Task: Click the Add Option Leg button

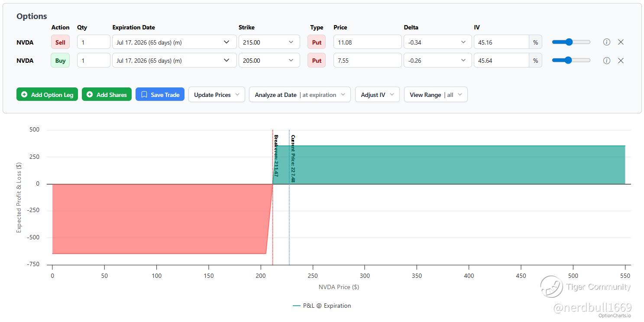Action: coord(47,95)
